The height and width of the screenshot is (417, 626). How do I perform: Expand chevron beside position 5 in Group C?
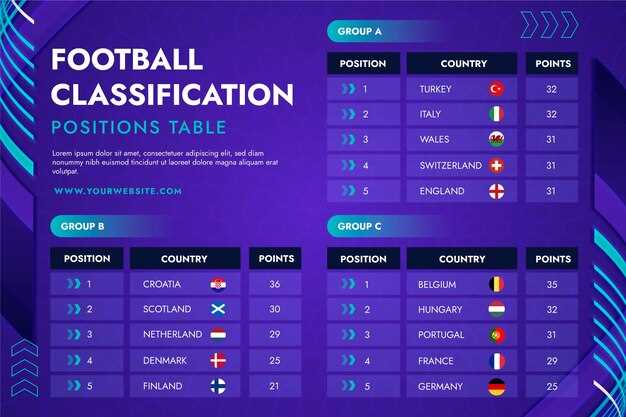(x=348, y=386)
